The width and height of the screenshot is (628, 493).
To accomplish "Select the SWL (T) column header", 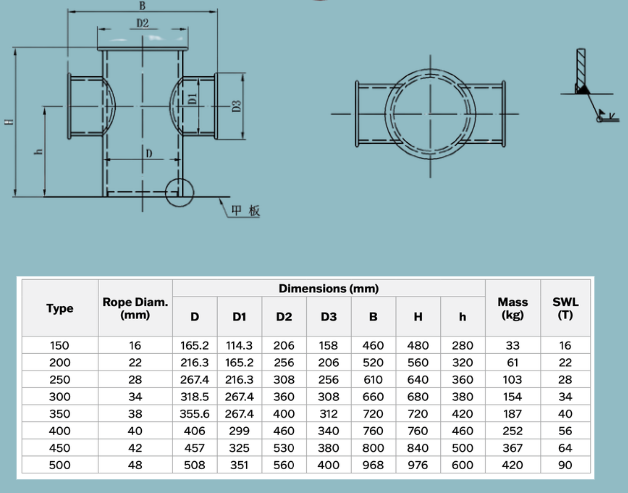I will click(565, 308).
